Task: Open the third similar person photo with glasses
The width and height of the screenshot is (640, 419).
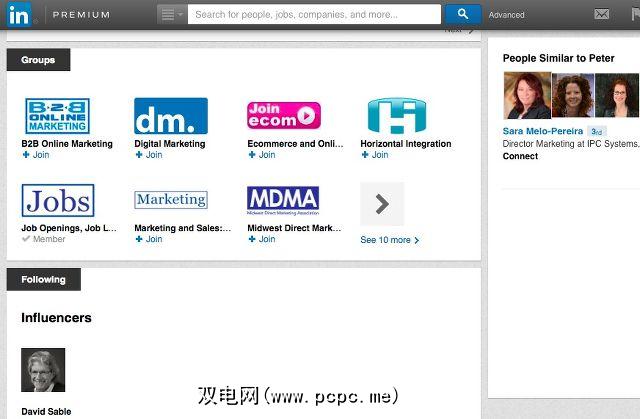Action: (x=617, y=95)
